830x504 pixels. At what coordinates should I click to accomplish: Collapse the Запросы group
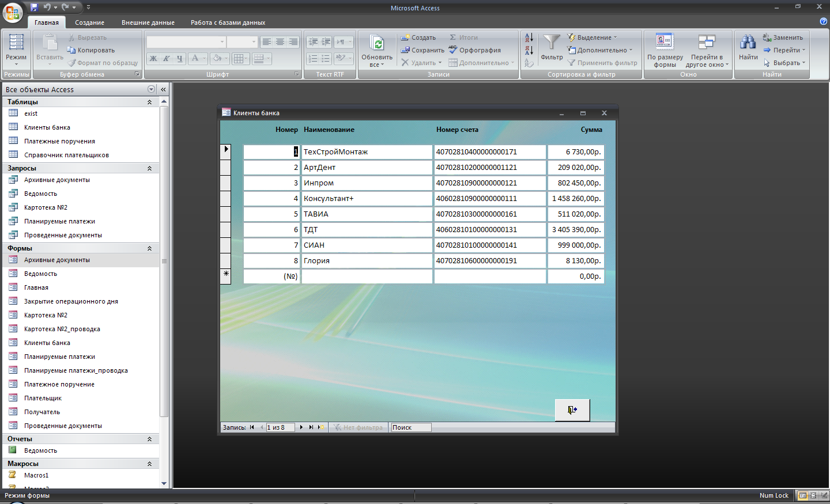click(149, 168)
